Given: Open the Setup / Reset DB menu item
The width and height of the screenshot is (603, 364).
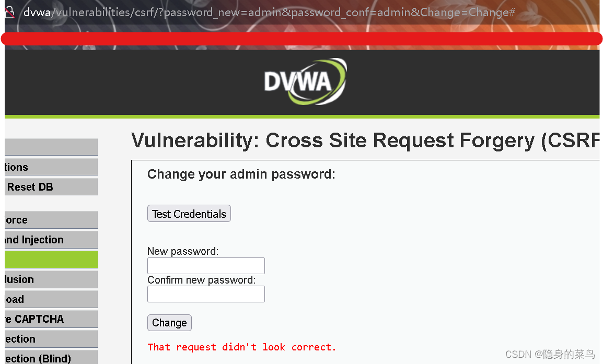Looking at the screenshot, I should click(x=51, y=187).
